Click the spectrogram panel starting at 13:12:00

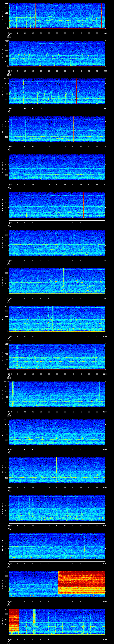pyautogui.click(x=57, y=432)
